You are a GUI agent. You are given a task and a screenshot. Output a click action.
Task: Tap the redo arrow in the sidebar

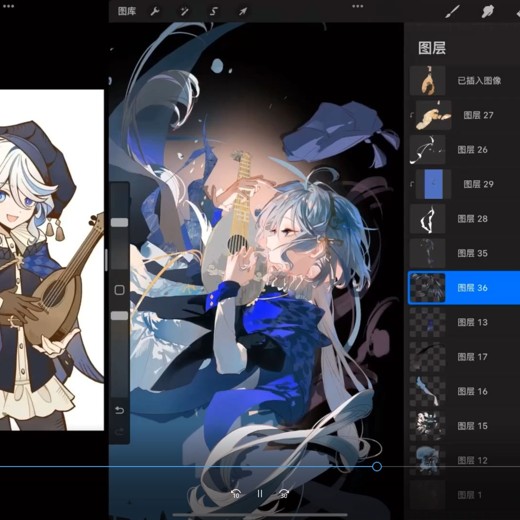[119, 433]
